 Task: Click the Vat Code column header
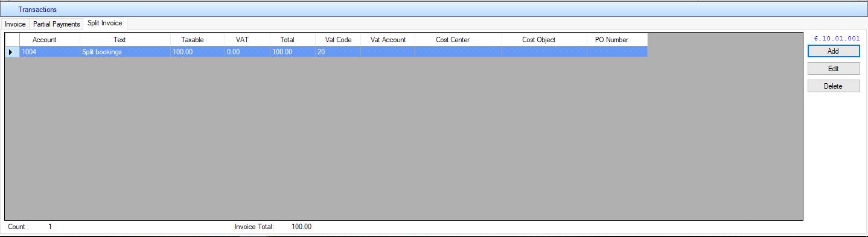(x=338, y=40)
